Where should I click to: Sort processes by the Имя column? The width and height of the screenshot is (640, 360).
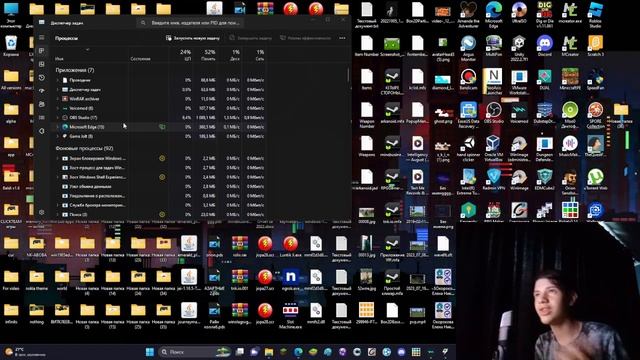click(60, 59)
